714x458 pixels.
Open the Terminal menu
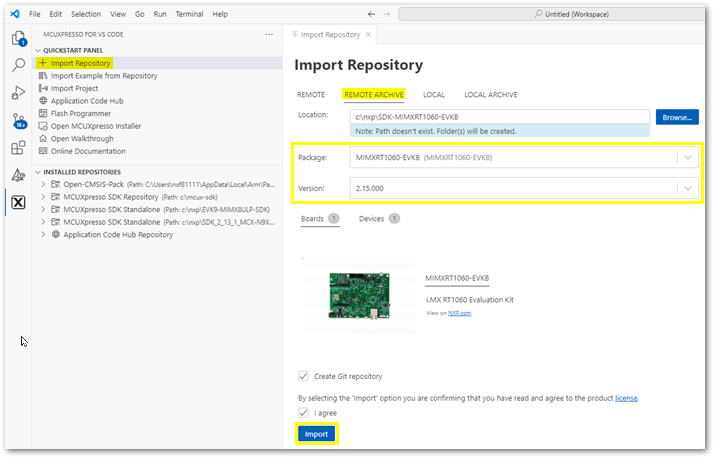(x=189, y=14)
